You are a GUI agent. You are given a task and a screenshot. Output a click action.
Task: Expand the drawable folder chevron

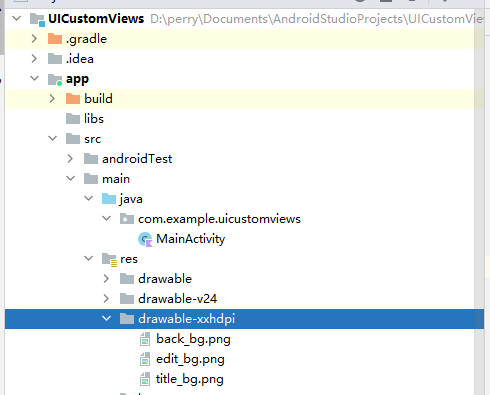(106, 279)
